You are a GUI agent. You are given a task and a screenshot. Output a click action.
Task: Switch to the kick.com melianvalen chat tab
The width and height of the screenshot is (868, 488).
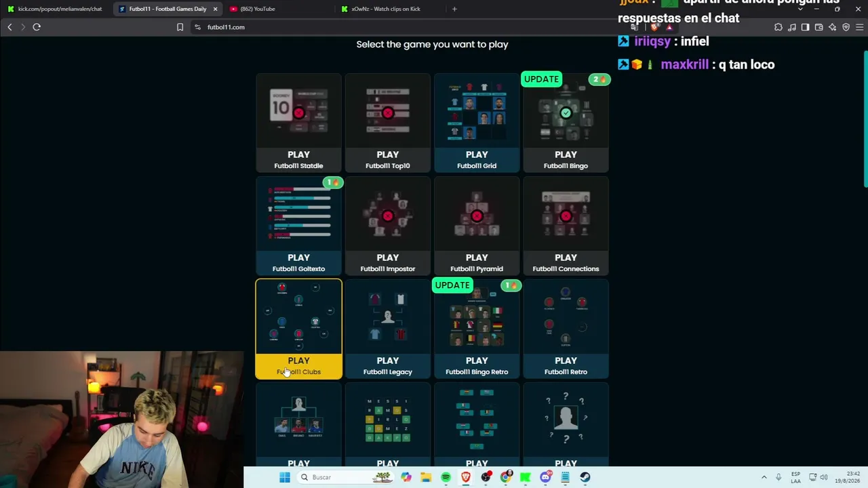[x=56, y=9]
